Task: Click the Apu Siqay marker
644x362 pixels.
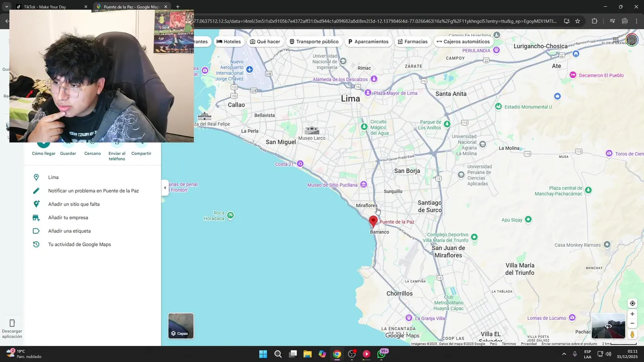Action: (x=528, y=219)
